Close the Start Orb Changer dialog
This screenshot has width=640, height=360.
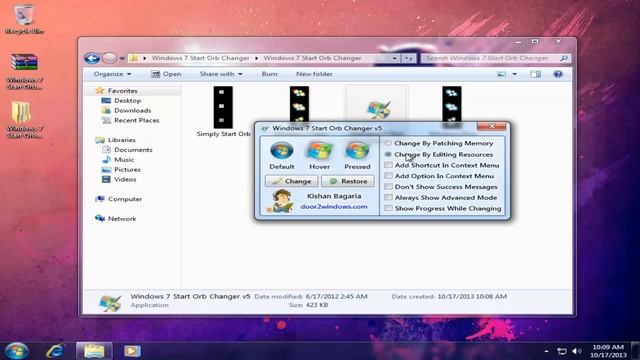pos(491,127)
